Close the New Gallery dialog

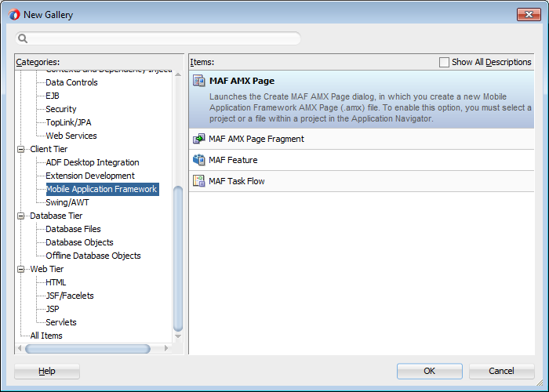coord(529,14)
